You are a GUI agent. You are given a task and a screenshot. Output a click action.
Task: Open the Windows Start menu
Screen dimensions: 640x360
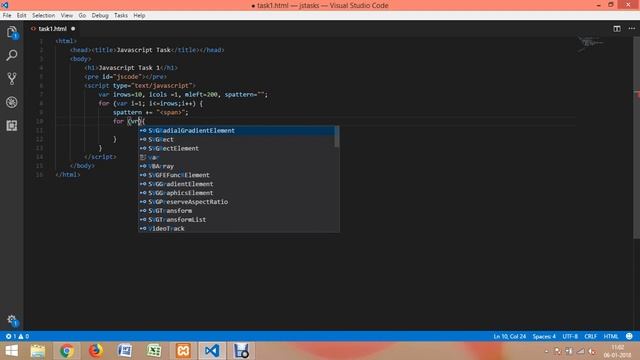click(11, 351)
